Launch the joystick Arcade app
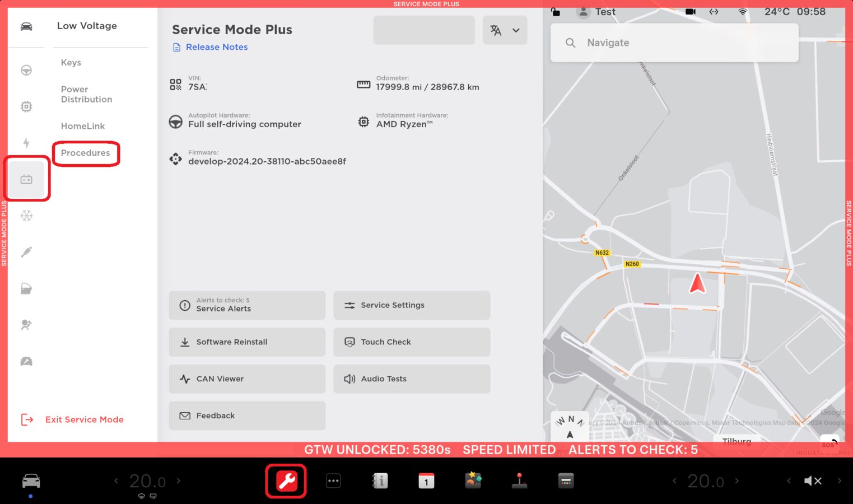 tap(520, 480)
